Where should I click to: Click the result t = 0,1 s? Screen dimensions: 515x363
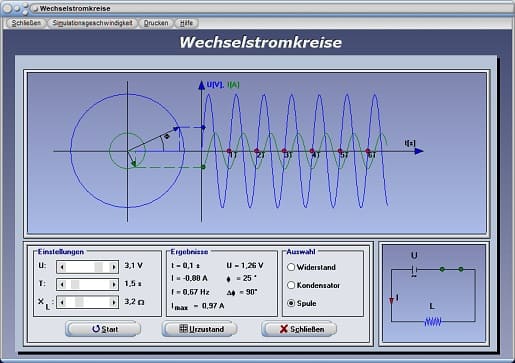click(x=186, y=265)
